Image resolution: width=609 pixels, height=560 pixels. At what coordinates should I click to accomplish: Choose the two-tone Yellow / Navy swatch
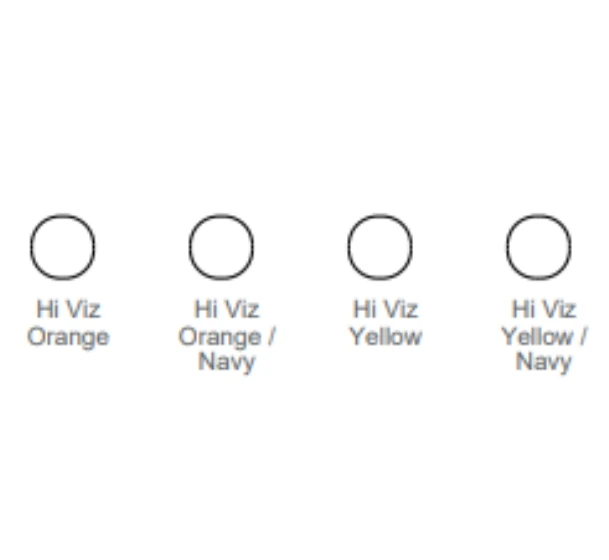pyautogui.click(x=539, y=247)
